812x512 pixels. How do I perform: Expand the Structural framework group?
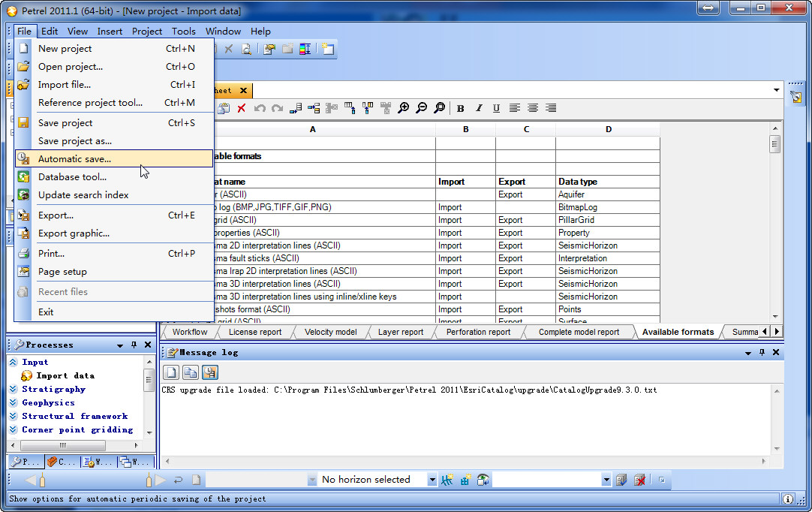[x=14, y=416]
